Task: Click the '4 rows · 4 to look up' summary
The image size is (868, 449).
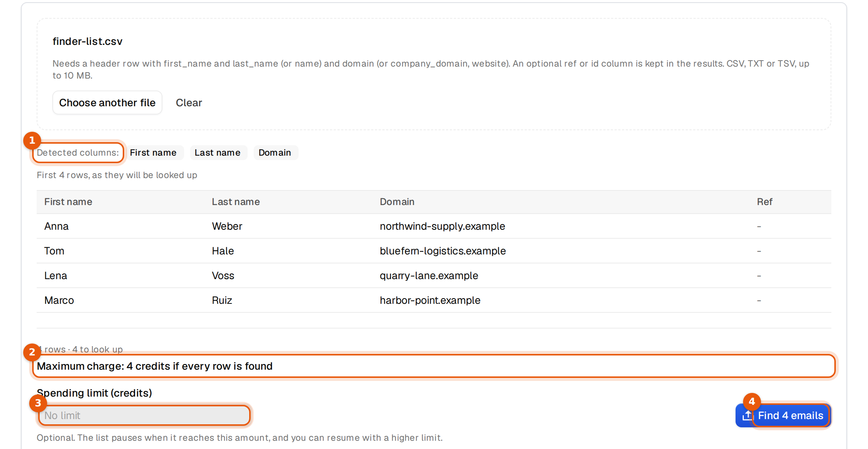Action: [x=80, y=349]
